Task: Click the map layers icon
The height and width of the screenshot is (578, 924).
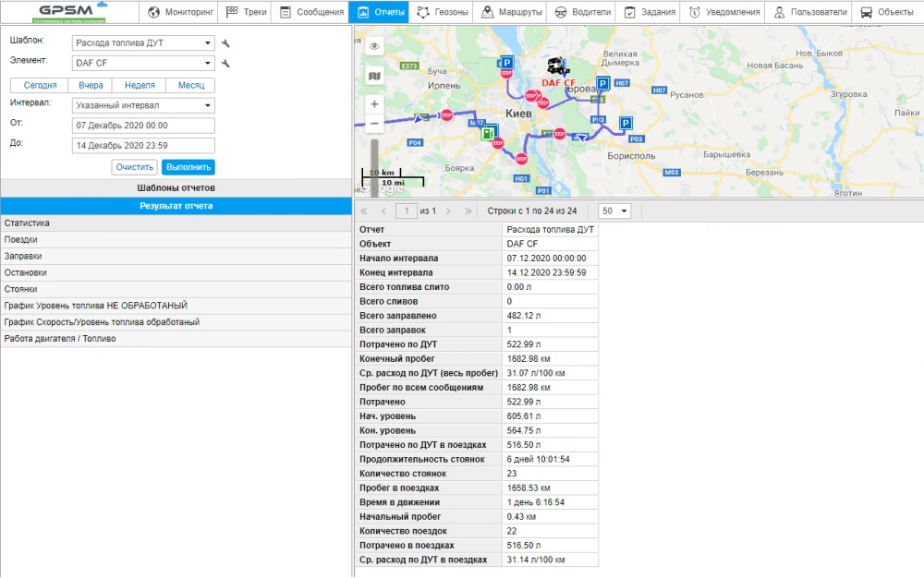Action: pos(374,76)
